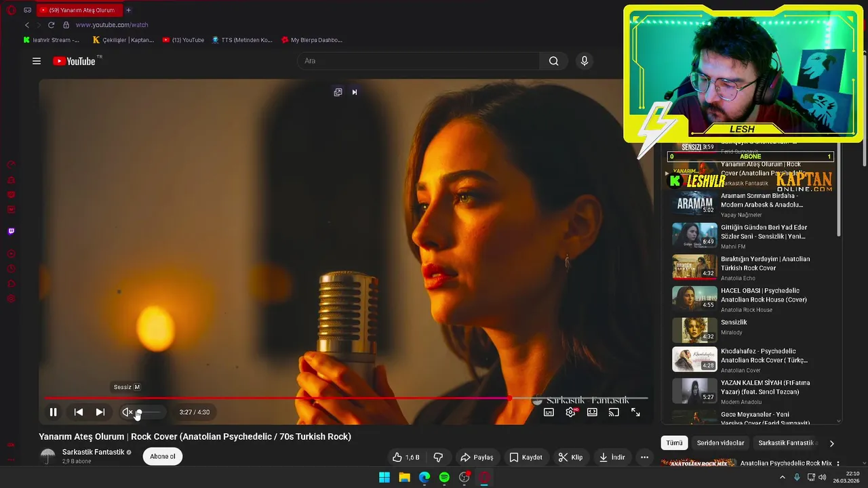
Task: Toggle theater mode
Action: [592, 412]
